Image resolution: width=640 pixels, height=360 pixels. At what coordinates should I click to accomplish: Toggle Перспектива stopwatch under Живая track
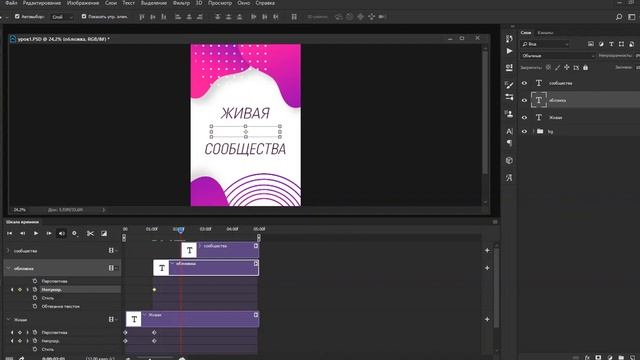pyautogui.click(x=35, y=332)
